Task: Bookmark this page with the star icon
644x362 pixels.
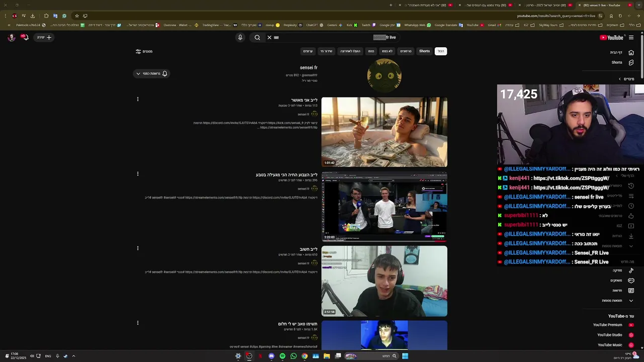Action: [x=76, y=16]
